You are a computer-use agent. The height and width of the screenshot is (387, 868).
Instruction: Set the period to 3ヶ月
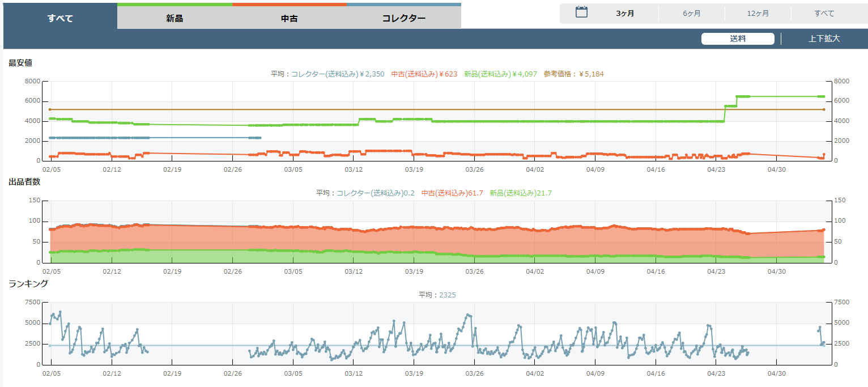(x=625, y=14)
